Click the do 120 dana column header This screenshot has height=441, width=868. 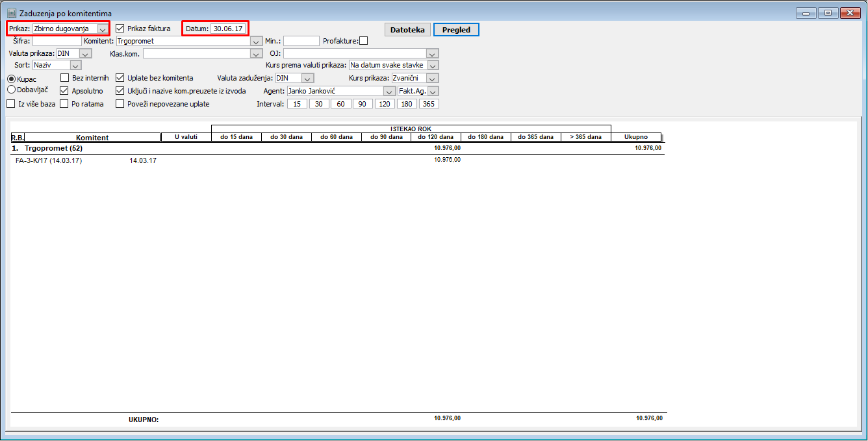[436, 137]
